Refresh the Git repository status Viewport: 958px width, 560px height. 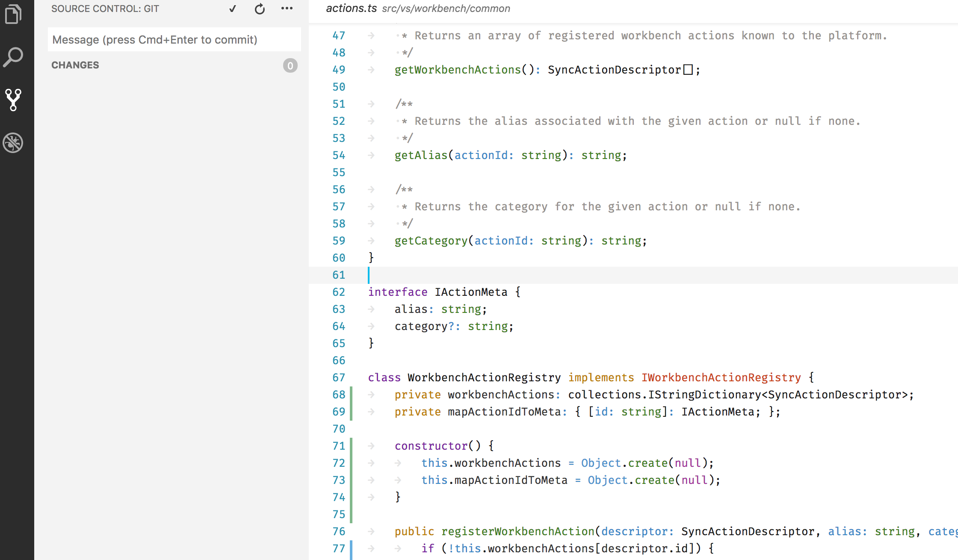pyautogui.click(x=260, y=9)
